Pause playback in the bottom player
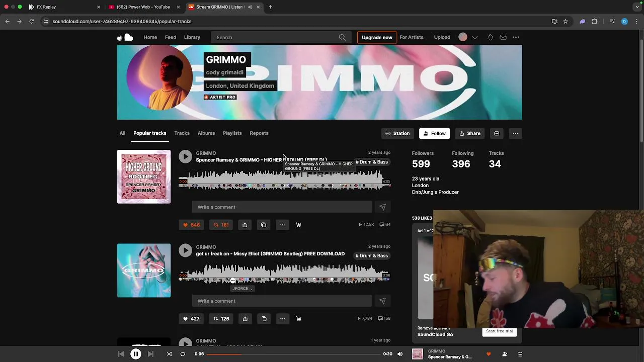 136,354
